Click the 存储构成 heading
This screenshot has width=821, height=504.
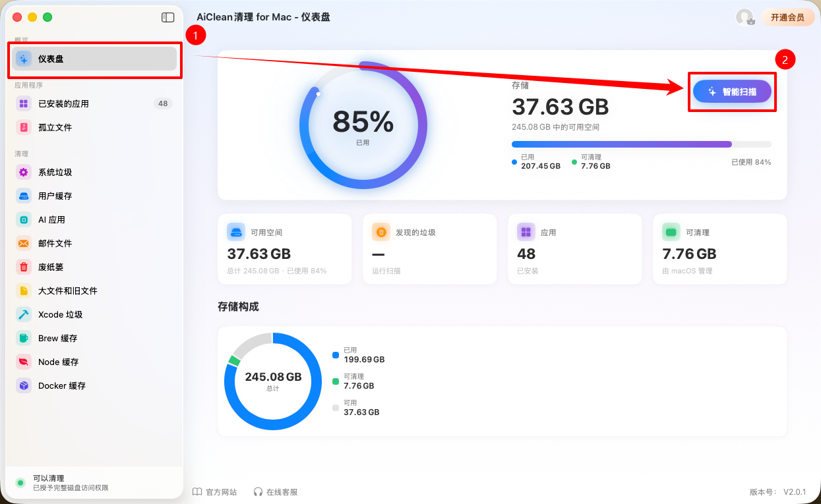point(238,307)
